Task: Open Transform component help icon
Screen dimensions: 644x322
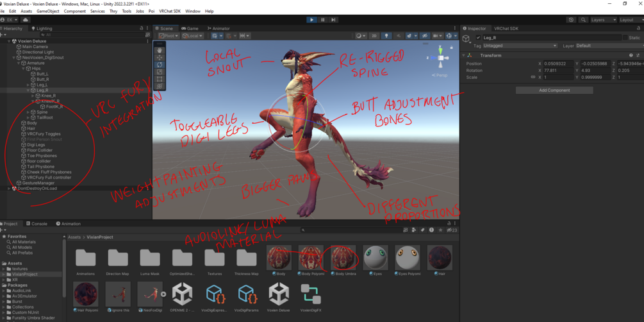Action: click(x=631, y=55)
